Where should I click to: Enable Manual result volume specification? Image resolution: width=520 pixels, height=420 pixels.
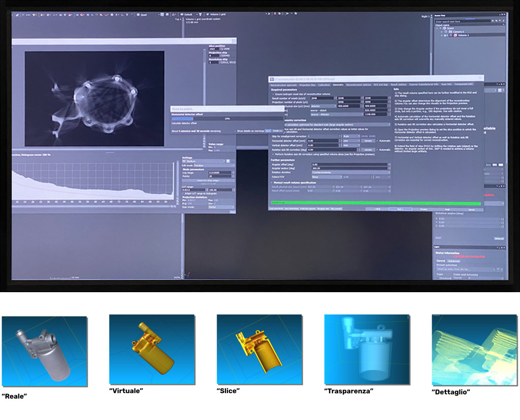point(271,183)
